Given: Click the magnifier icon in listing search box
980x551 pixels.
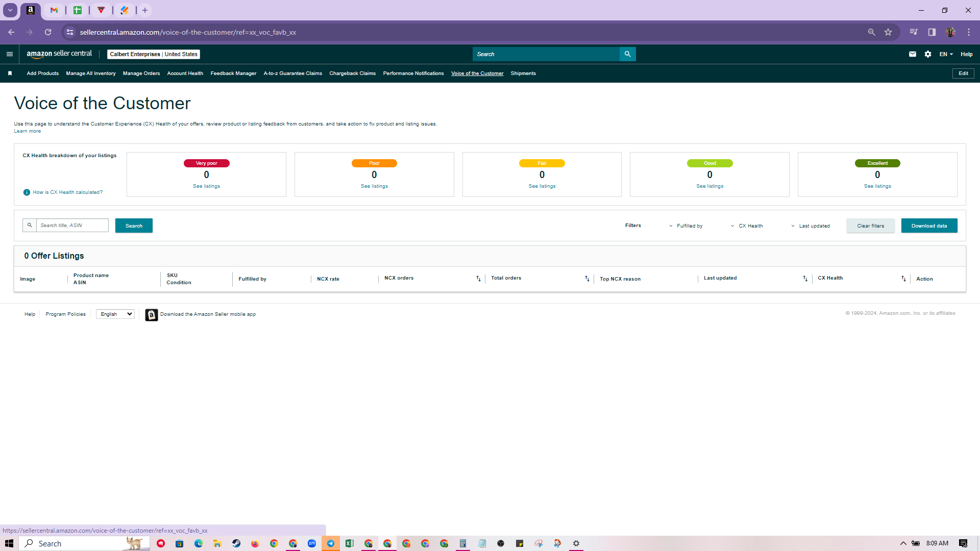Looking at the screenshot, I should [x=30, y=225].
